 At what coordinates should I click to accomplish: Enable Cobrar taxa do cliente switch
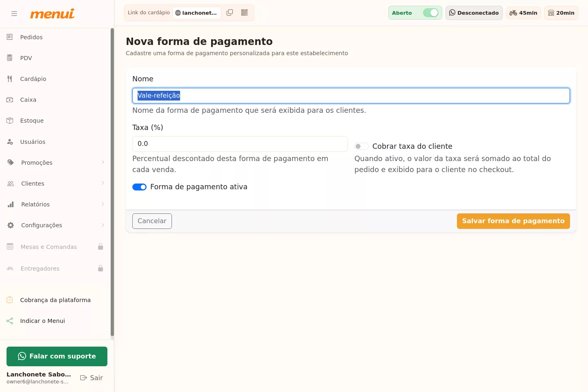[361, 146]
